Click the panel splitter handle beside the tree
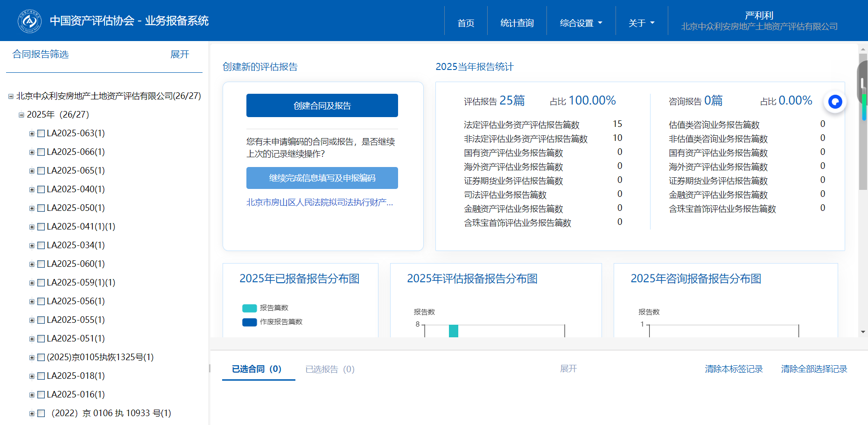Image resolution: width=868 pixels, height=425 pixels. pos(210,369)
